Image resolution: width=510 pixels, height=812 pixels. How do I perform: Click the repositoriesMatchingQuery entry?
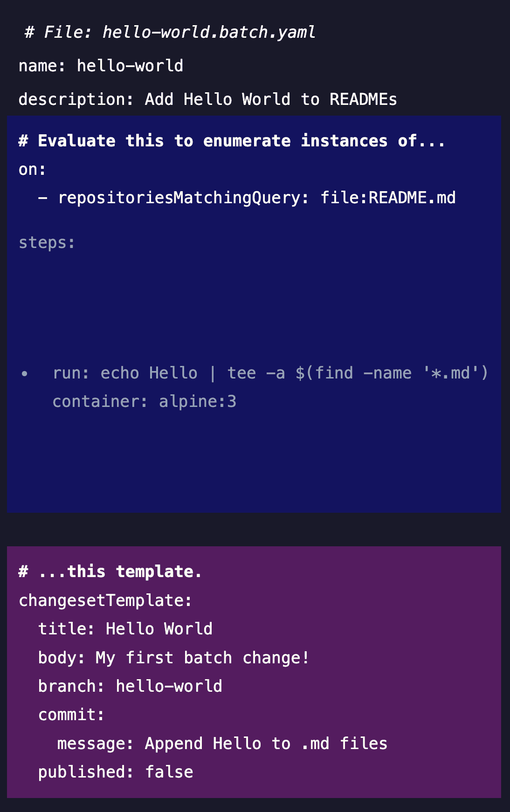(x=247, y=198)
